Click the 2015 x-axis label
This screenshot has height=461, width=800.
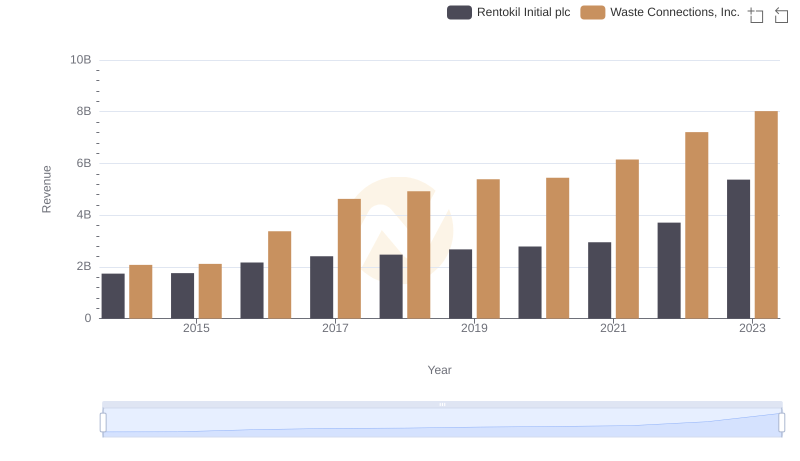(196, 328)
